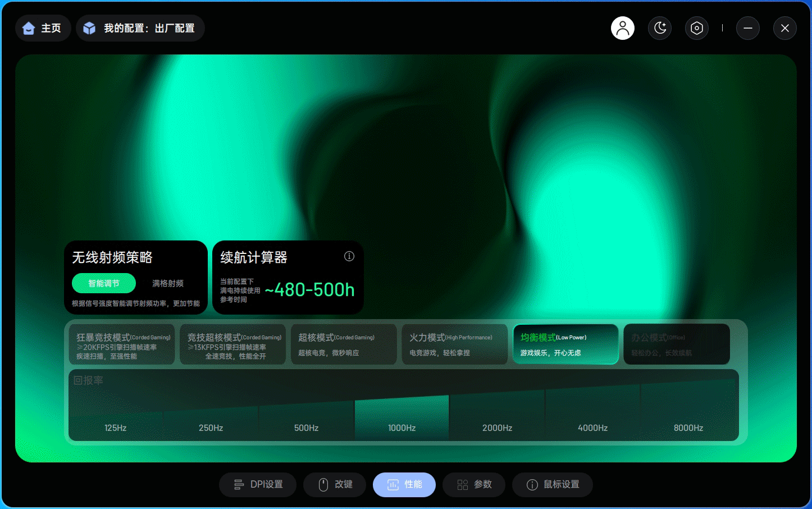The height and width of the screenshot is (509, 812).
Task: Pick 超核模式 Corded Gaming card
Action: point(344,344)
